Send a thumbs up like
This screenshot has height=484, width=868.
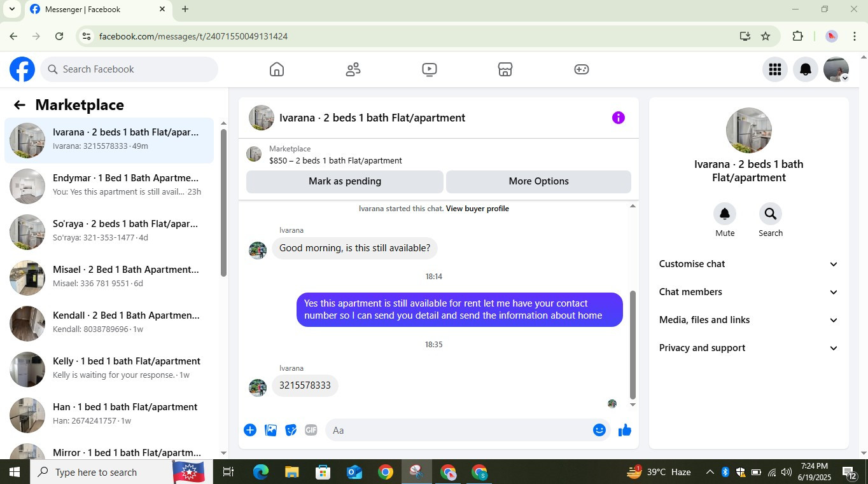[x=625, y=430]
